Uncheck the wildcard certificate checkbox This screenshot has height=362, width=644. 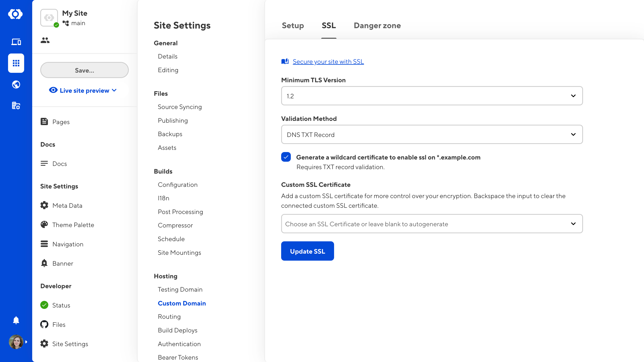pos(286,157)
